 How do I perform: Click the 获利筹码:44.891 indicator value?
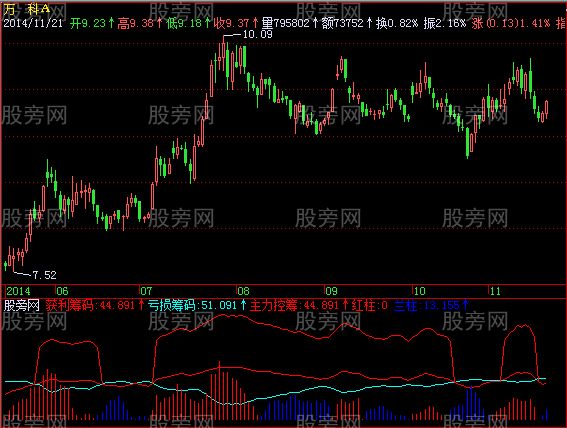click(90, 306)
